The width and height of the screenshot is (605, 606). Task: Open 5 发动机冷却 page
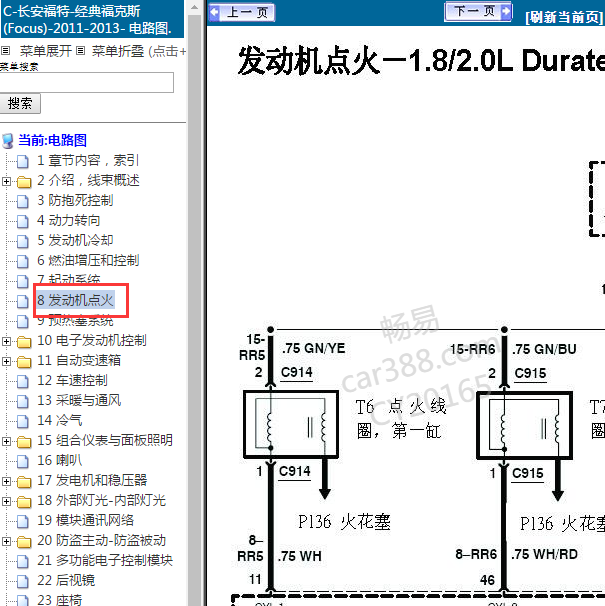75,240
